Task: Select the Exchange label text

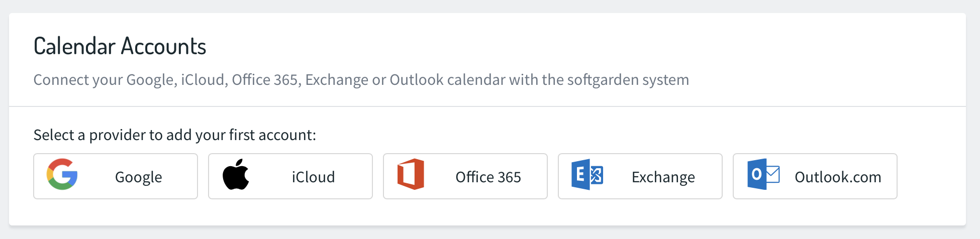Action: click(663, 177)
